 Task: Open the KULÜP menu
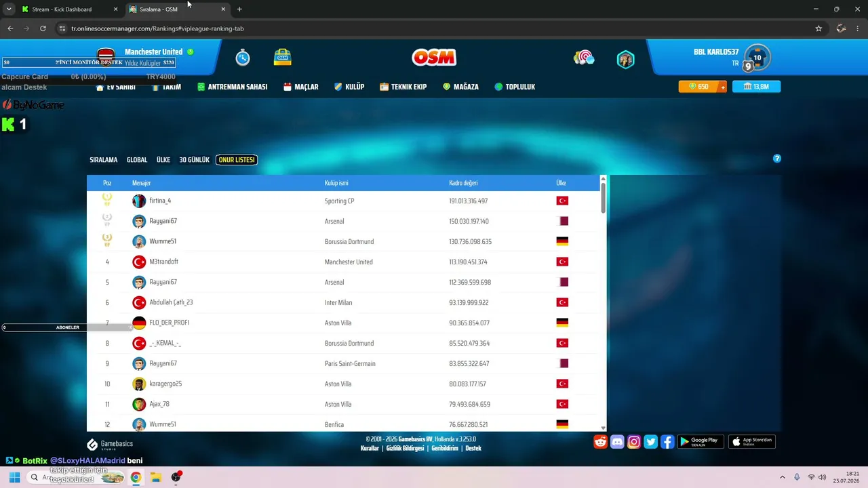(x=349, y=87)
